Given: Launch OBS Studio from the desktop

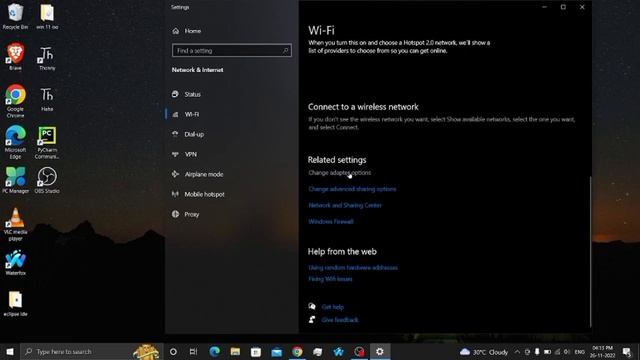Looking at the screenshot, I should point(47,180).
